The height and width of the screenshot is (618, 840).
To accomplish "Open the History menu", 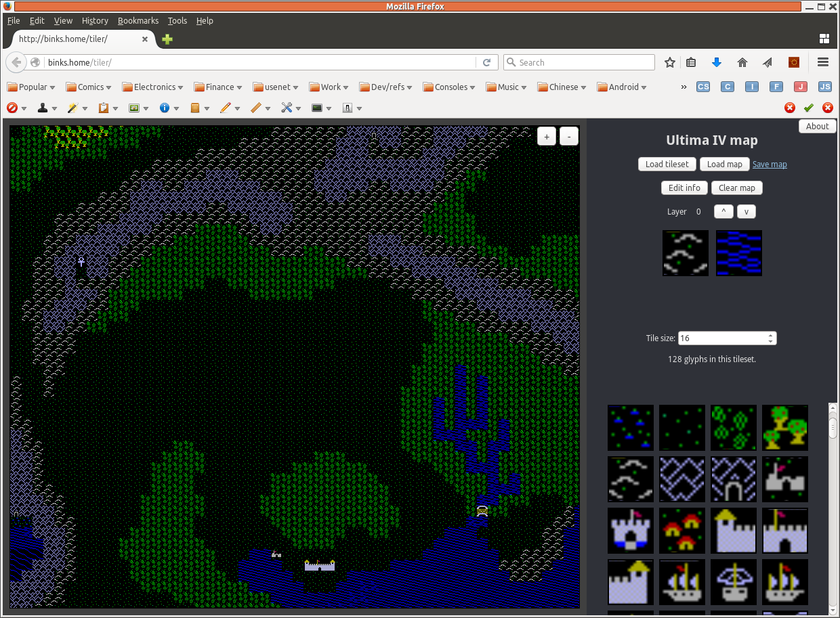I will coord(95,21).
